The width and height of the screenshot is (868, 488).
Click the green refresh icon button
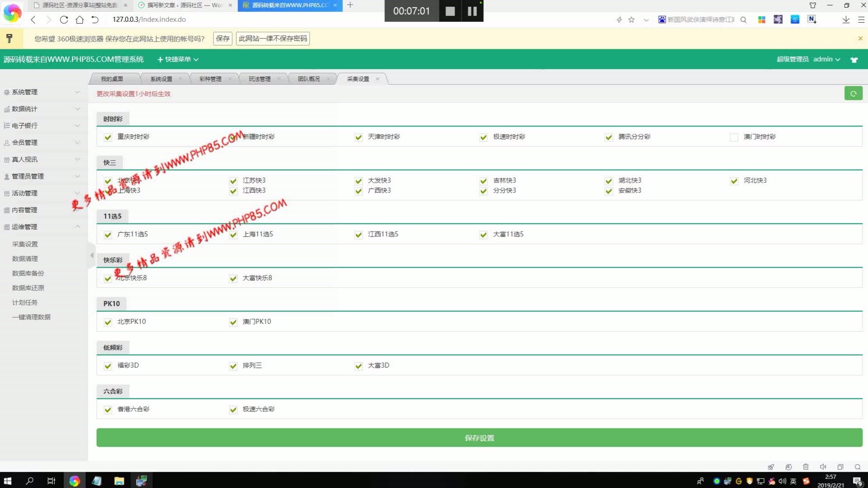(x=853, y=93)
